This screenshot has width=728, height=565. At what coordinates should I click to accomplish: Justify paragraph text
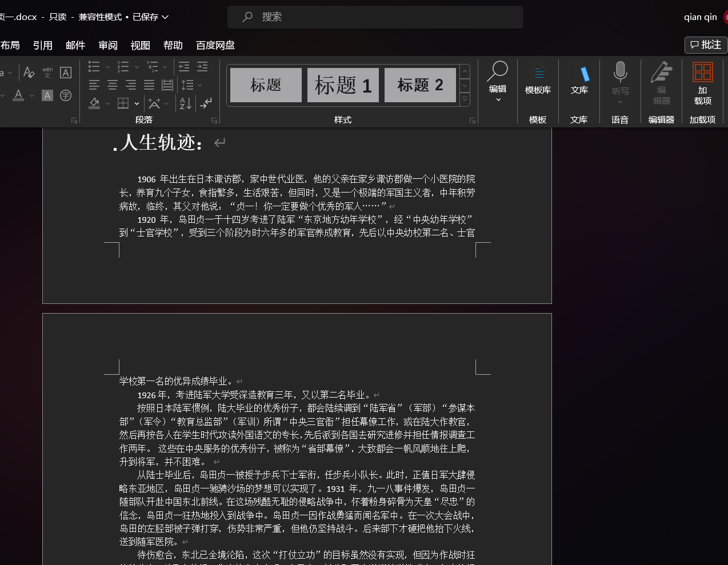tap(149, 85)
